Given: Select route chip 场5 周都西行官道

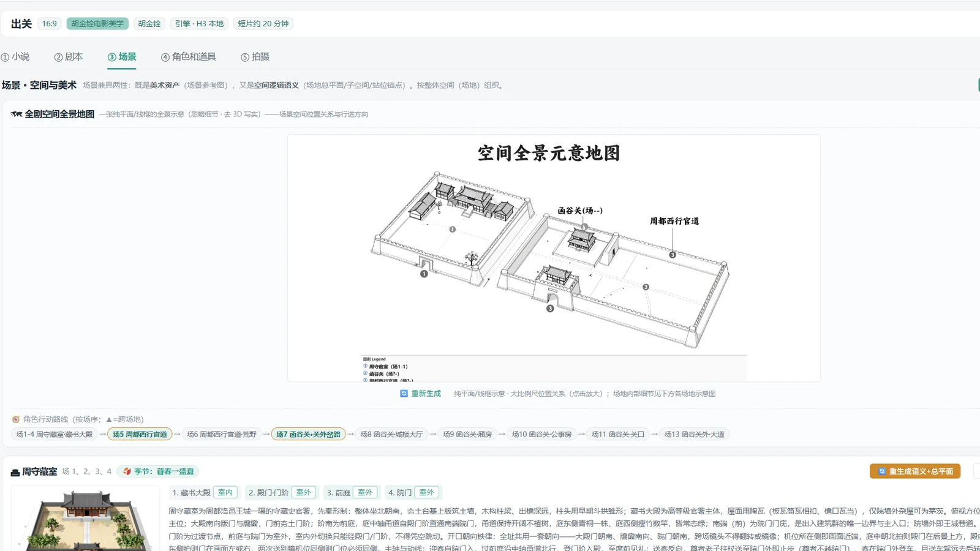Looking at the screenshot, I should [x=140, y=434].
